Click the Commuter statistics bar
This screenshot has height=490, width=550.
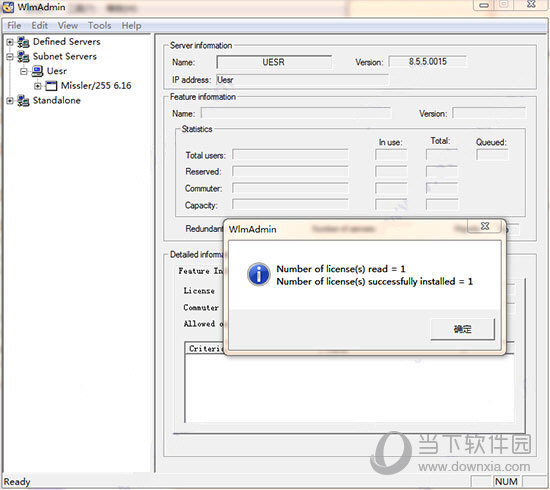tap(290, 188)
